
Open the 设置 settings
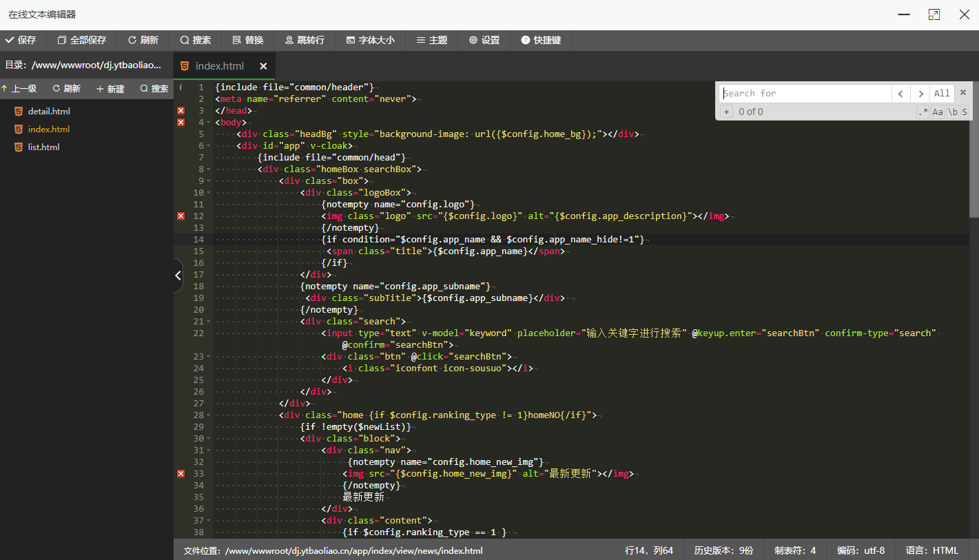click(484, 40)
